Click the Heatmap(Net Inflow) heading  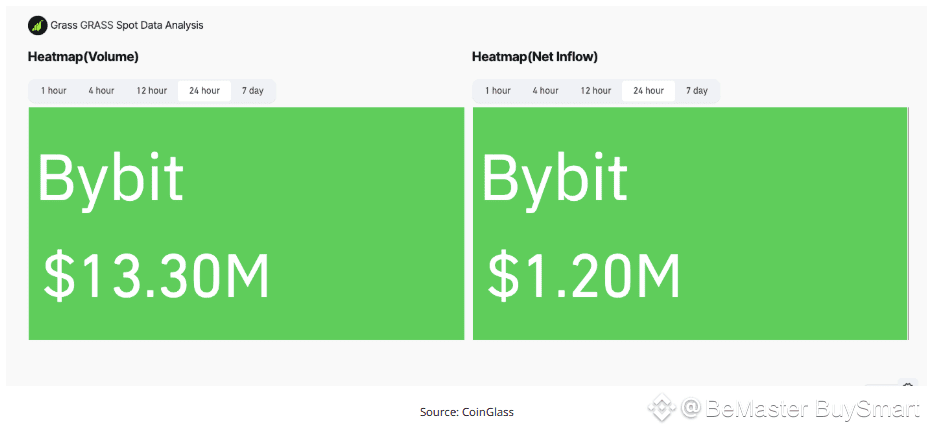coord(535,57)
